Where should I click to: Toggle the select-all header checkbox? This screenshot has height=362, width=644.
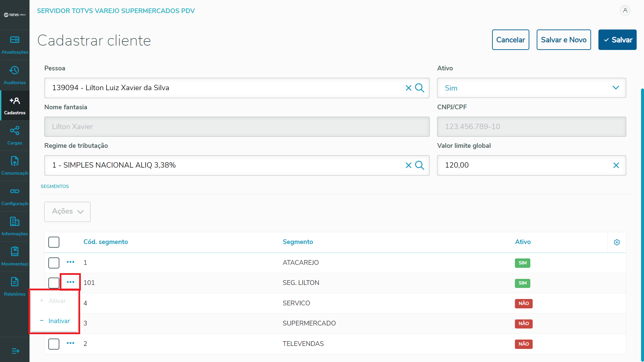pos(54,242)
